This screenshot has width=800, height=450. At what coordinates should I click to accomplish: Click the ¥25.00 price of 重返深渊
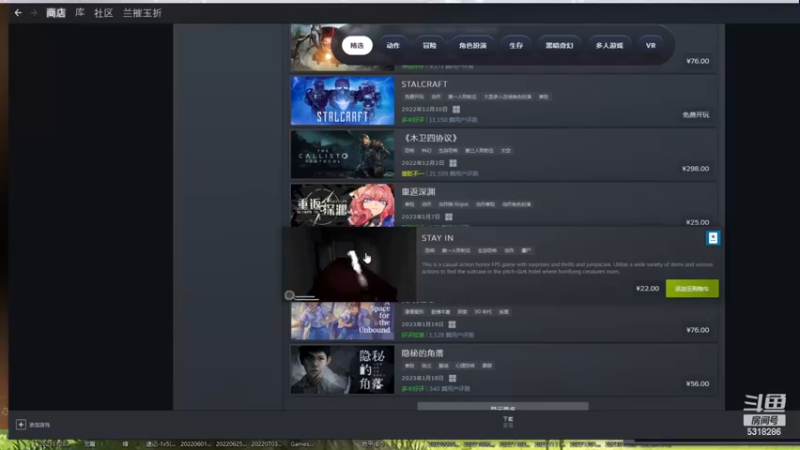point(697,222)
